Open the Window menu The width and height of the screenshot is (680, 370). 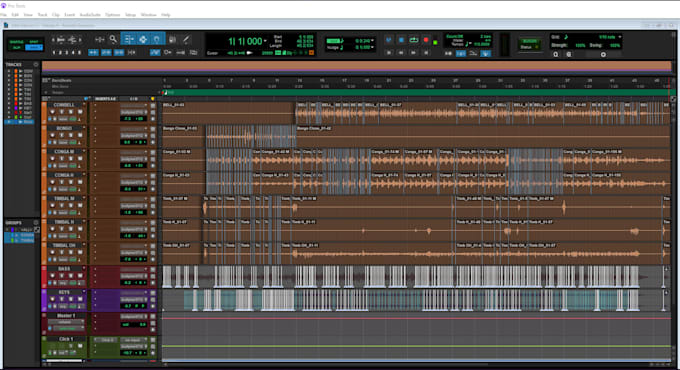(x=148, y=15)
